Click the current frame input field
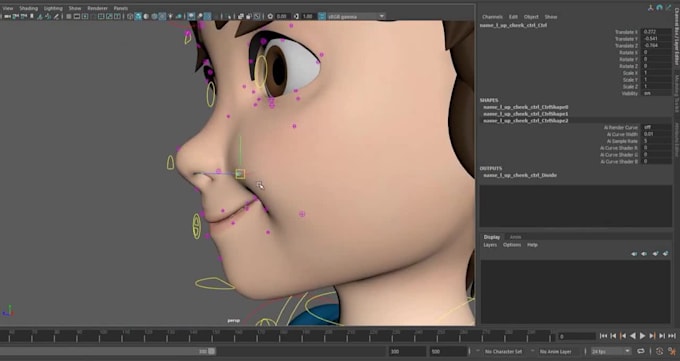680x361 pixels. 576,336
